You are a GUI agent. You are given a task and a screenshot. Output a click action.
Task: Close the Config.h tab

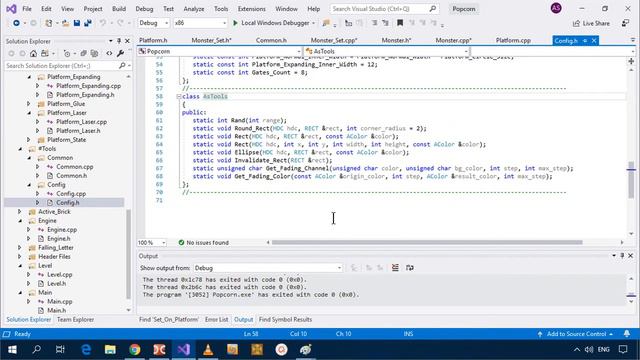pyautogui.click(x=594, y=40)
